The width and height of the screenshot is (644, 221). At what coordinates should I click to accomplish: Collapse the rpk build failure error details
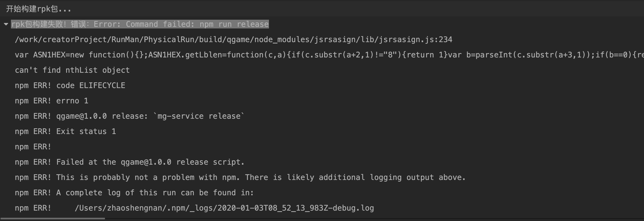[6, 24]
